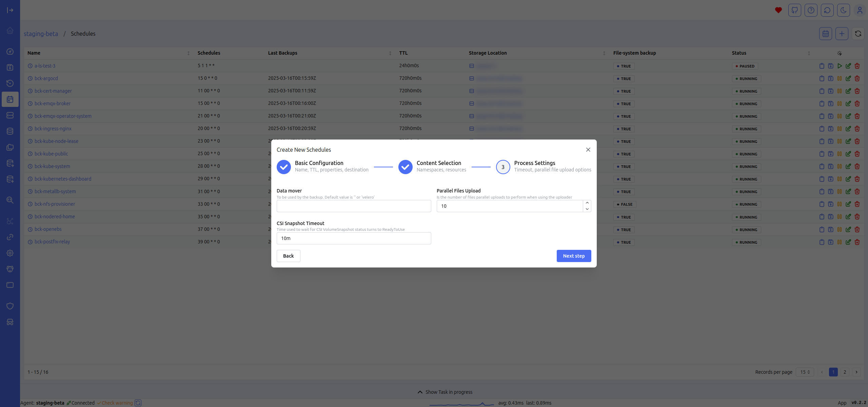Click FALSE file-system backup for bck-nfs-provisioner

[x=625, y=204]
